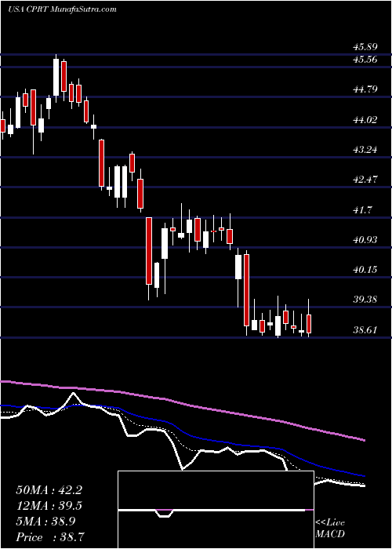Click the 43.24 price level label

pos(365,150)
